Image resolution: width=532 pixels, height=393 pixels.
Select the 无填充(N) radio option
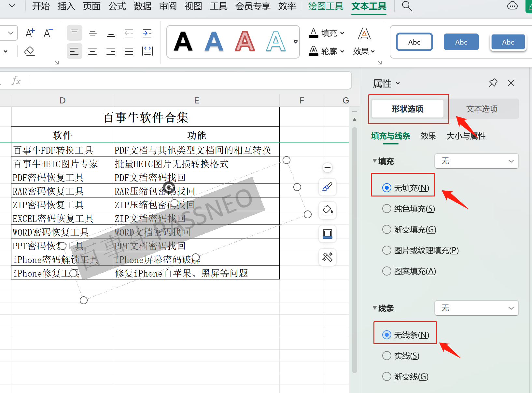tap(406, 188)
